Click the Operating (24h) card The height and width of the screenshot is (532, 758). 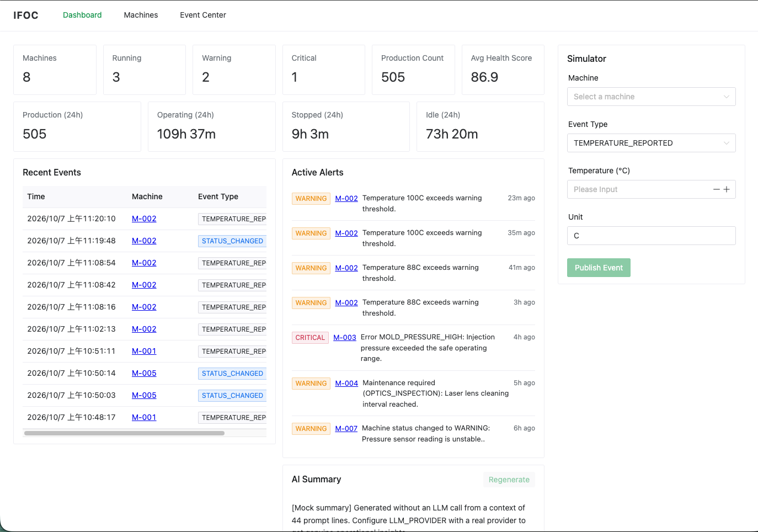[x=212, y=126]
